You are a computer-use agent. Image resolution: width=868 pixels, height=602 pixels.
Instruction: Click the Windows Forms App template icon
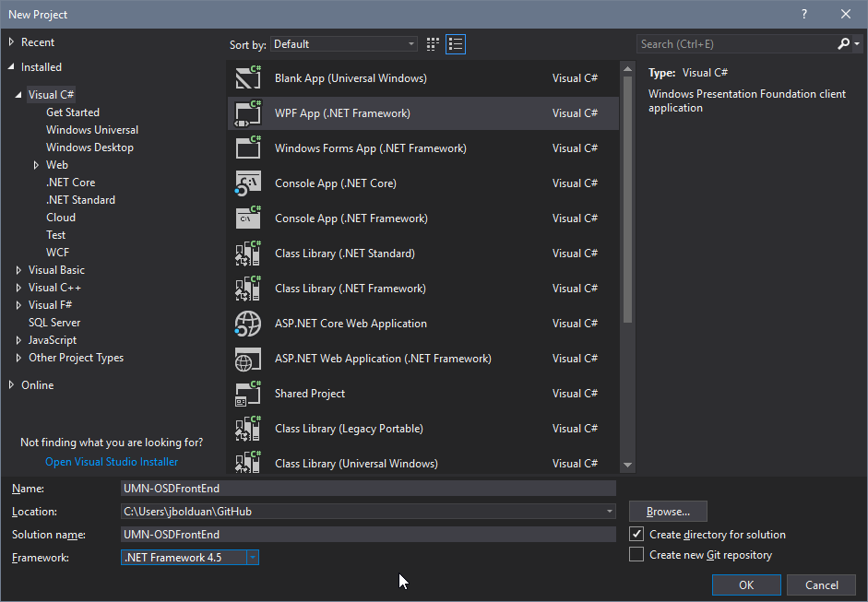(248, 148)
